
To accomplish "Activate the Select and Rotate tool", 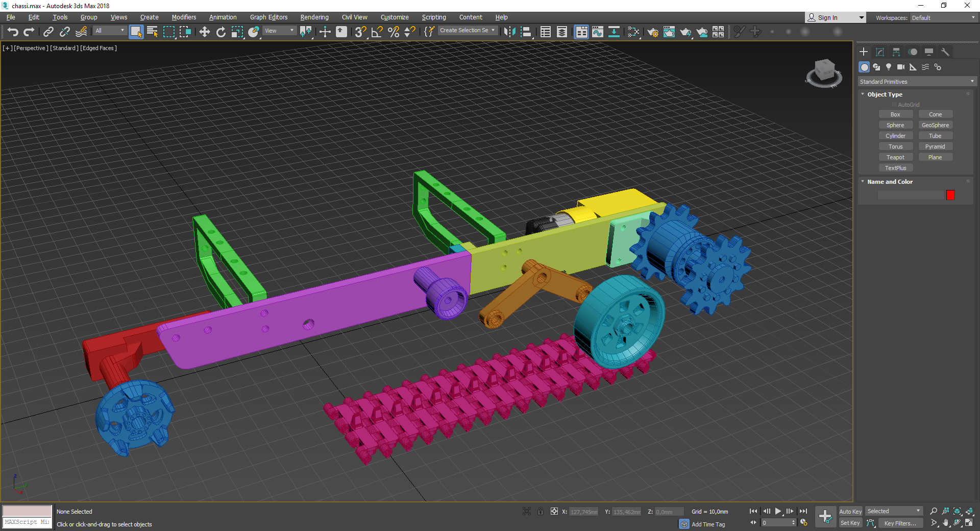I will [220, 32].
